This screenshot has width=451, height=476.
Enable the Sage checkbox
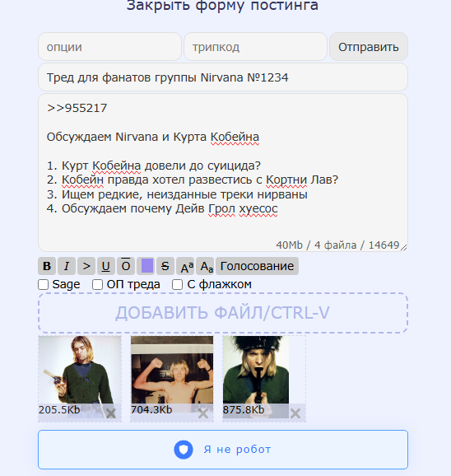click(x=43, y=285)
